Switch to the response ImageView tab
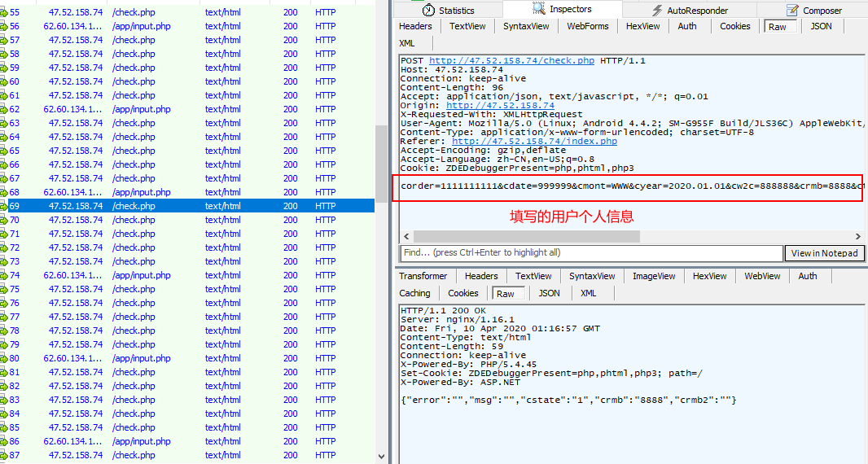868x464 pixels. click(x=653, y=276)
